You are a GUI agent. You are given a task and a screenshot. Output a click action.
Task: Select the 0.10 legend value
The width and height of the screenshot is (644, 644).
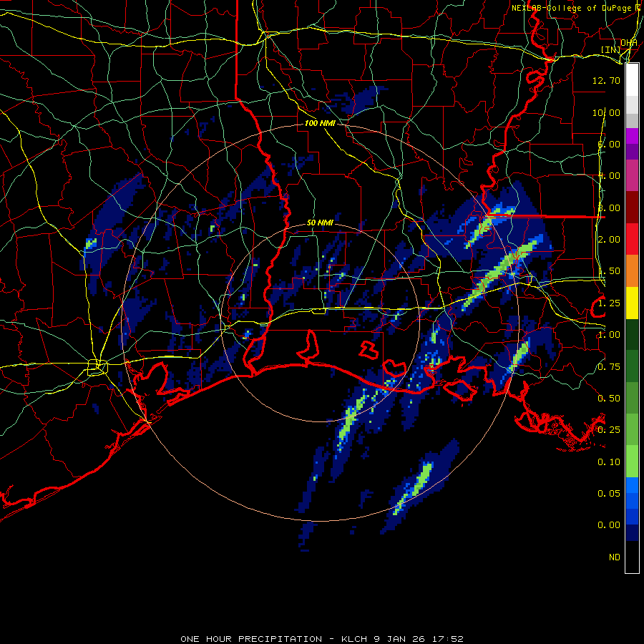click(609, 462)
